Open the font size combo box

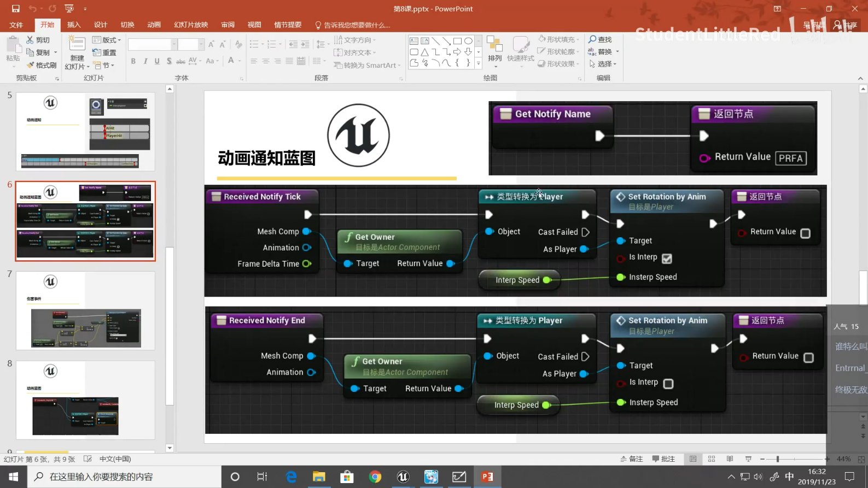pyautogui.click(x=191, y=44)
